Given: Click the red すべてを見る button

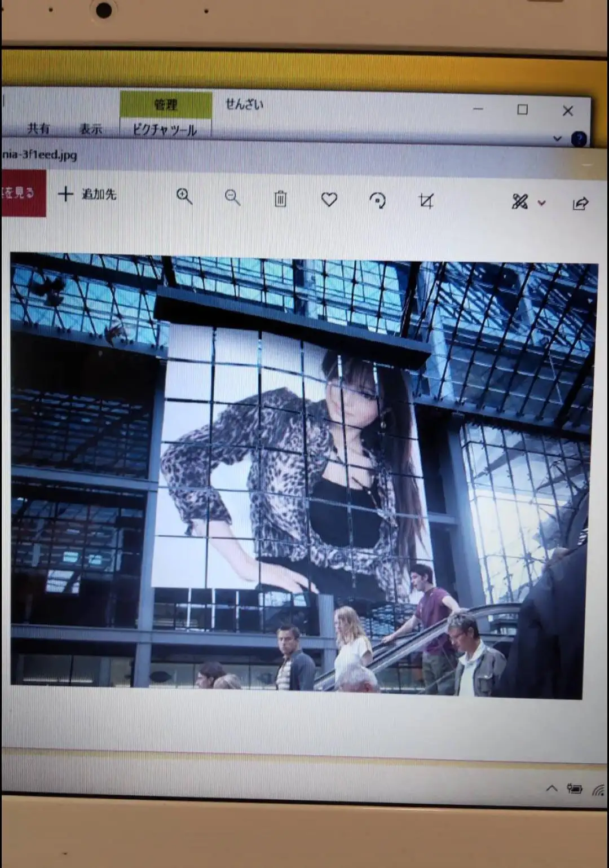Looking at the screenshot, I should click(x=23, y=193).
